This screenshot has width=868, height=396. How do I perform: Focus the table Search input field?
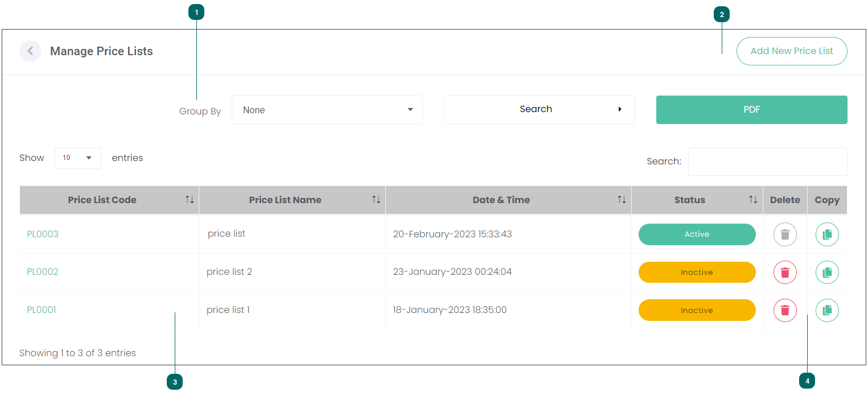click(768, 162)
